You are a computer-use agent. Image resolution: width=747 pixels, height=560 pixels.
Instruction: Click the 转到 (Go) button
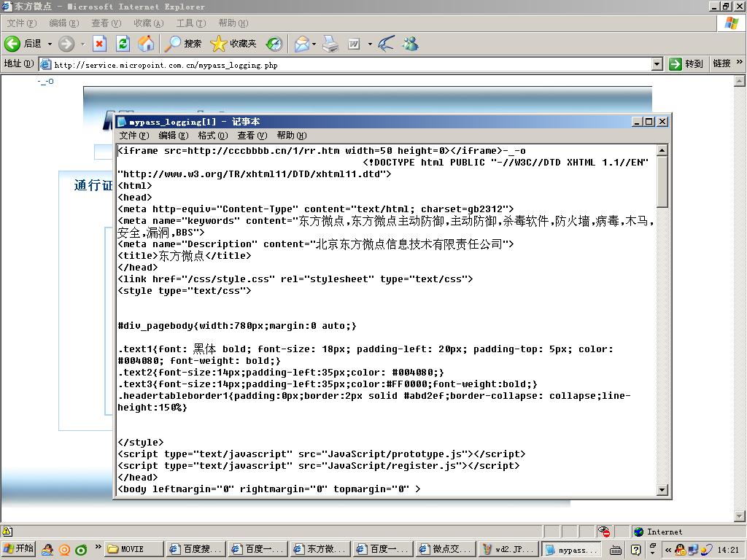pos(686,64)
